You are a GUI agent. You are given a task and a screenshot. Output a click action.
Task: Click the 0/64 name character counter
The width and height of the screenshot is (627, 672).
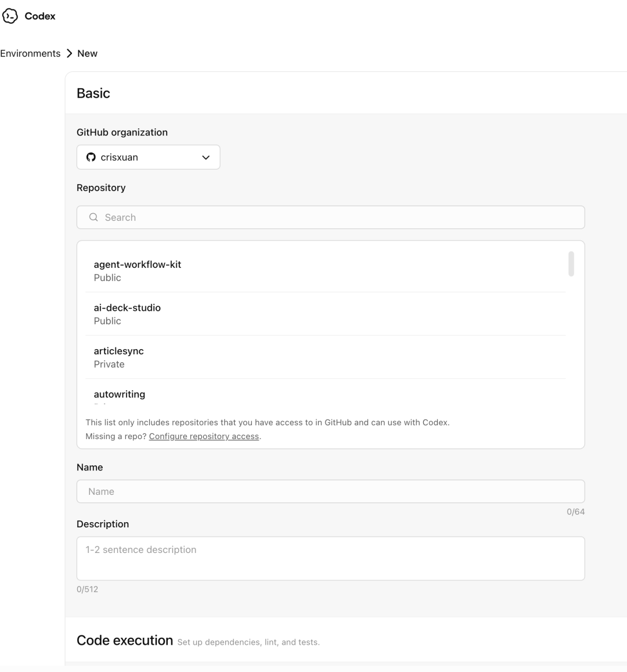(x=575, y=512)
